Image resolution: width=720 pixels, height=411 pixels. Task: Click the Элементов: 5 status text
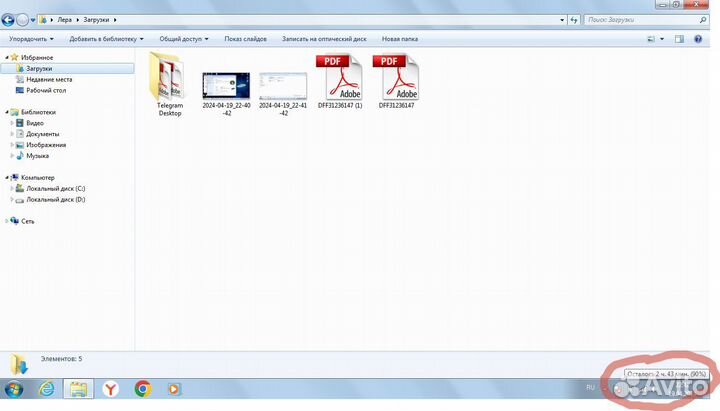[x=62, y=359]
